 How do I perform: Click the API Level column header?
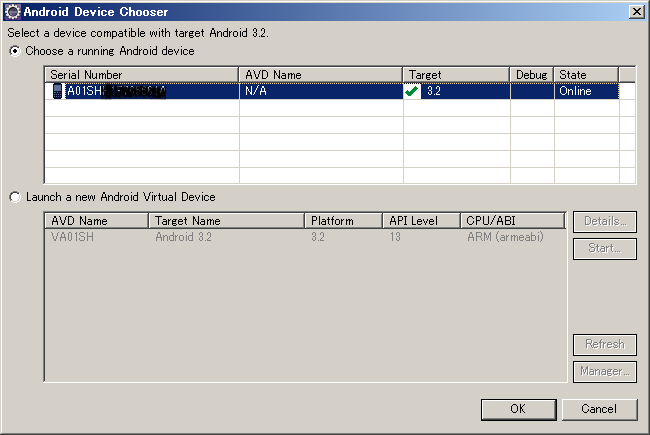coord(421,221)
